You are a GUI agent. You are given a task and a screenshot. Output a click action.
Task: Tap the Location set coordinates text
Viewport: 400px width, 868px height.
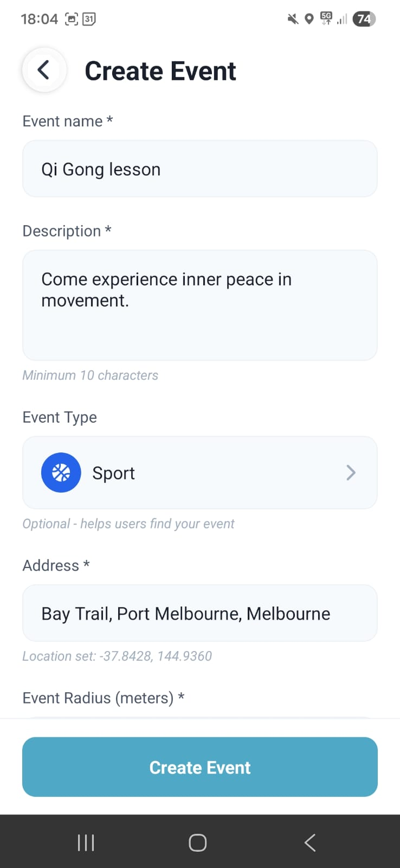coord(117,656)
